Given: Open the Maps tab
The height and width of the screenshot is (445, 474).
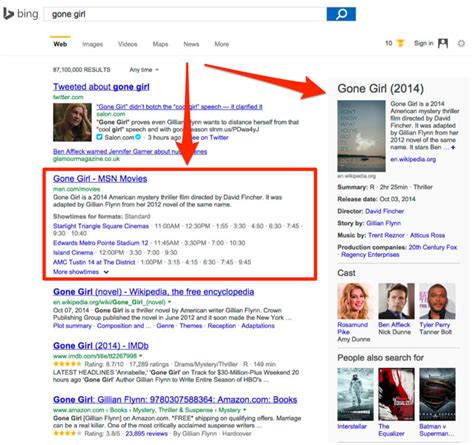Looking at the screenshot, I should (x=160, y=44).
